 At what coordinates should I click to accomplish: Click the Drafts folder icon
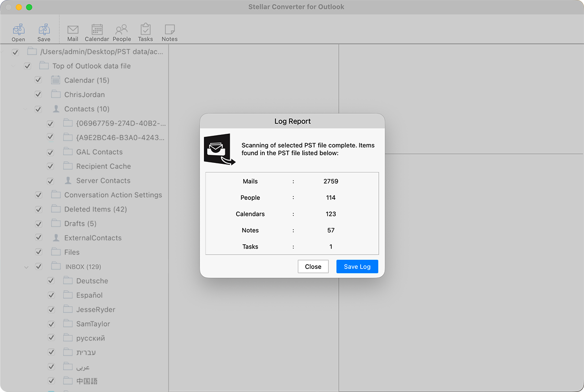pos(55,223)
